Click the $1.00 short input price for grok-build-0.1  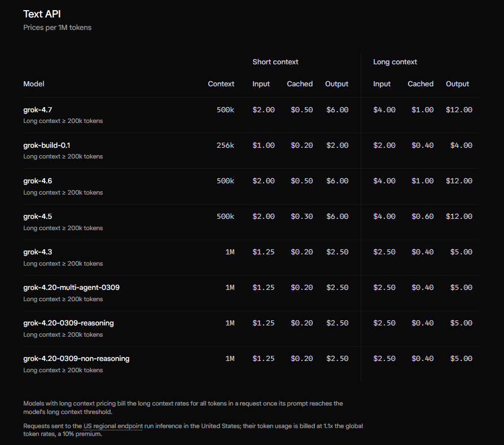tap(264, 145)
